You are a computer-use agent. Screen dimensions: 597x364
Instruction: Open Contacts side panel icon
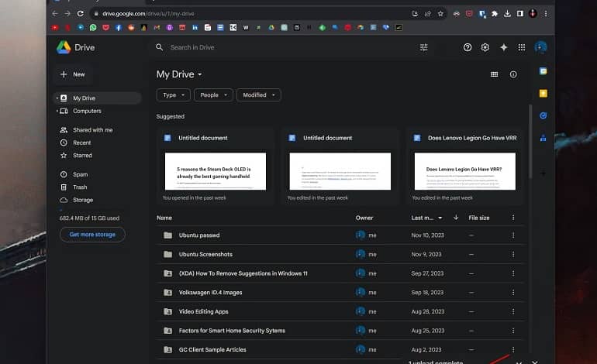pos(543,138)
